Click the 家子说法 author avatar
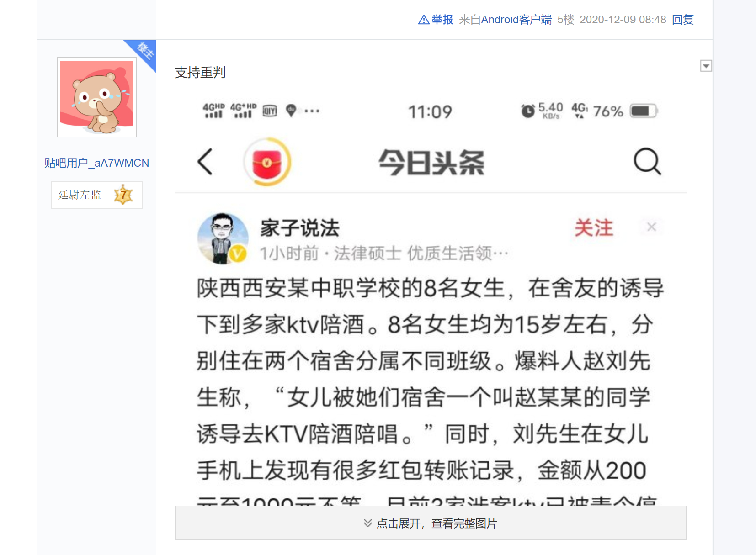Image resolution: width=756 pixels, height=555 pixels. click(x=223, y=238)
